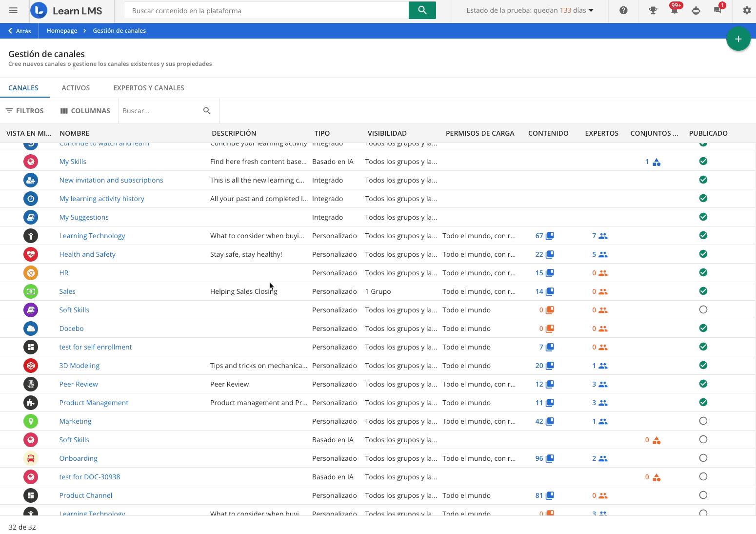Focus the platform content search field
756x534 pixels.
266,10
